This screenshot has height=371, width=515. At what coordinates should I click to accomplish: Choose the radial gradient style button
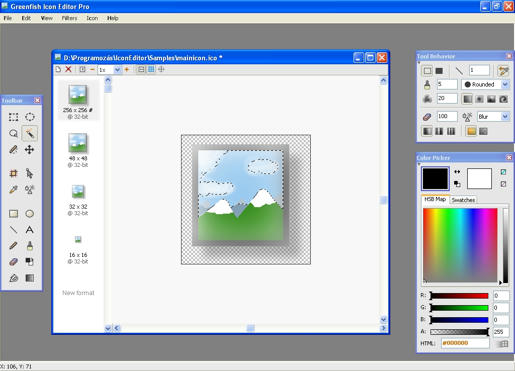pos(479,99)
